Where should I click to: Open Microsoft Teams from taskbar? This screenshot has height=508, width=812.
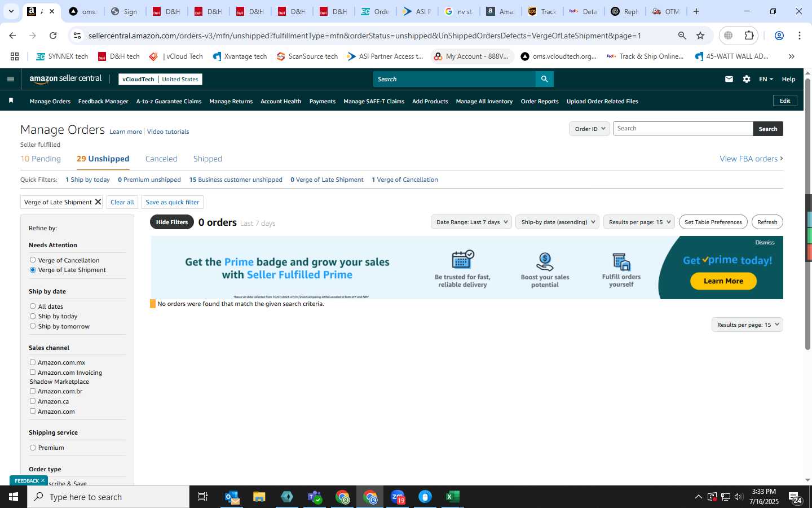click(314, 497)
